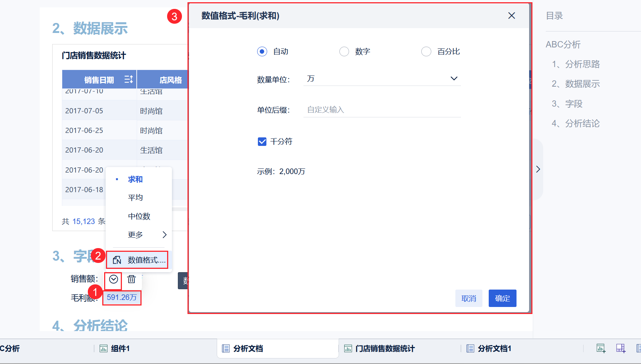The height and width of the screenshot is (364, 641).
Task: Click the add dashboard grid icon
Action: [621, 348]
